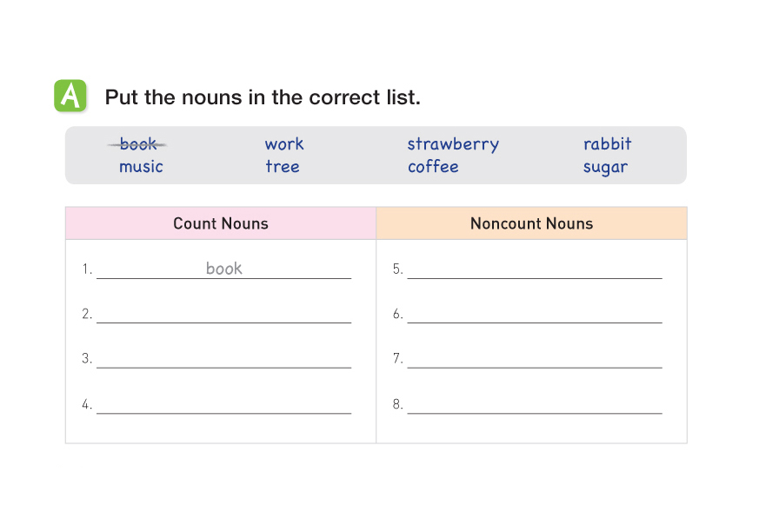
Task: Click the green A exercise icon
Action: coord(70,96)
